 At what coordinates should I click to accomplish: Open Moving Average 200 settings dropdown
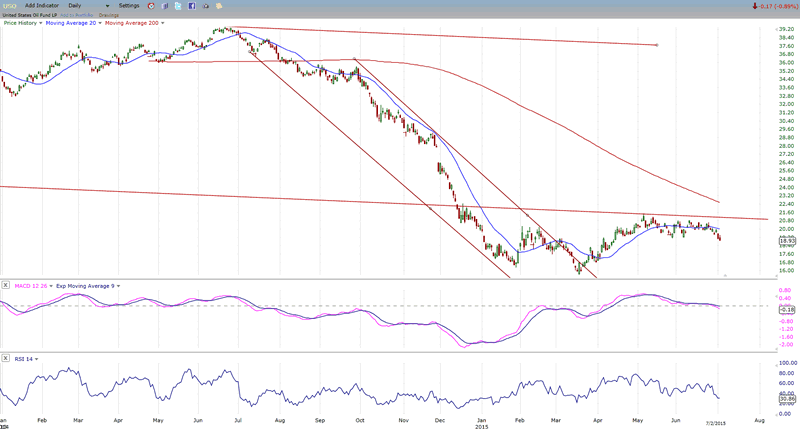click(x=163, y=23)
